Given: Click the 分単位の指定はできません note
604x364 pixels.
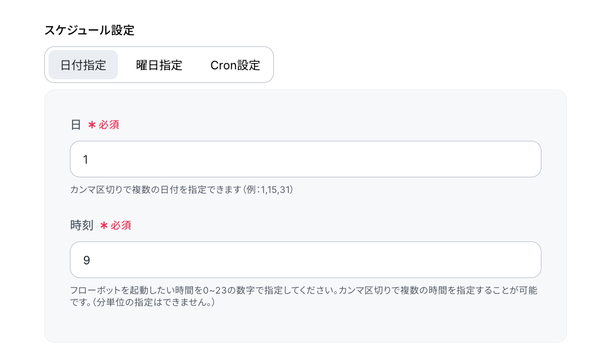Looking at the screenshot, I should tap(153, 302).
